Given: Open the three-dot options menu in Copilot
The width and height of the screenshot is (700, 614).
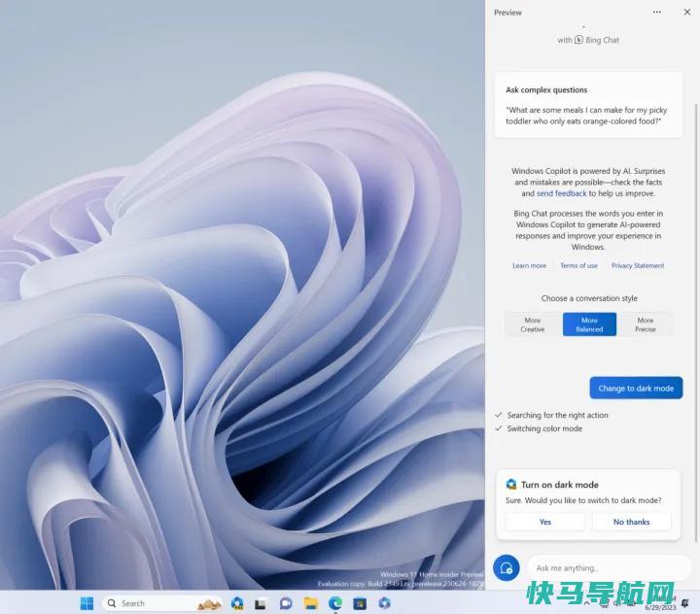Looking at the screenshot, I should click(x=656, y=12).
